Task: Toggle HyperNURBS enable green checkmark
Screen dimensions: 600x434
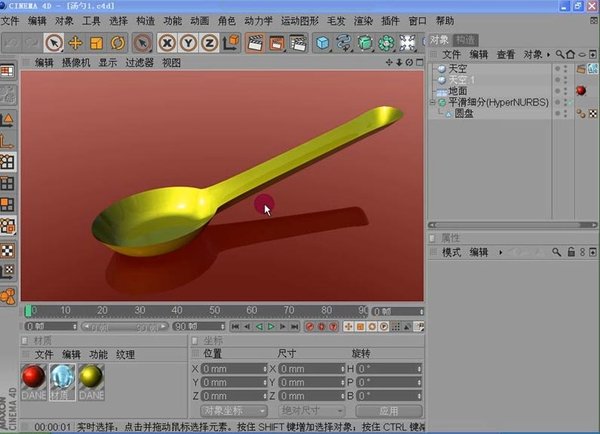Action: pyautogui.click(x=570, y=102)
